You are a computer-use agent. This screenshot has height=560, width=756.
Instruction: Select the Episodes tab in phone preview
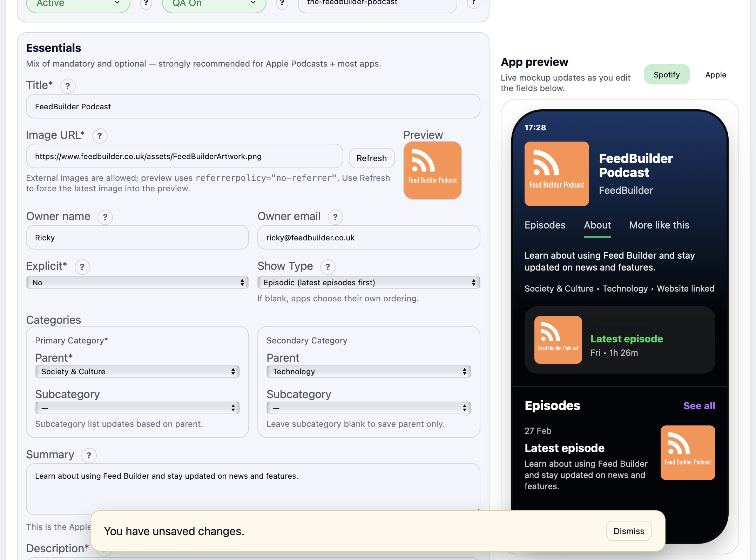545,225
